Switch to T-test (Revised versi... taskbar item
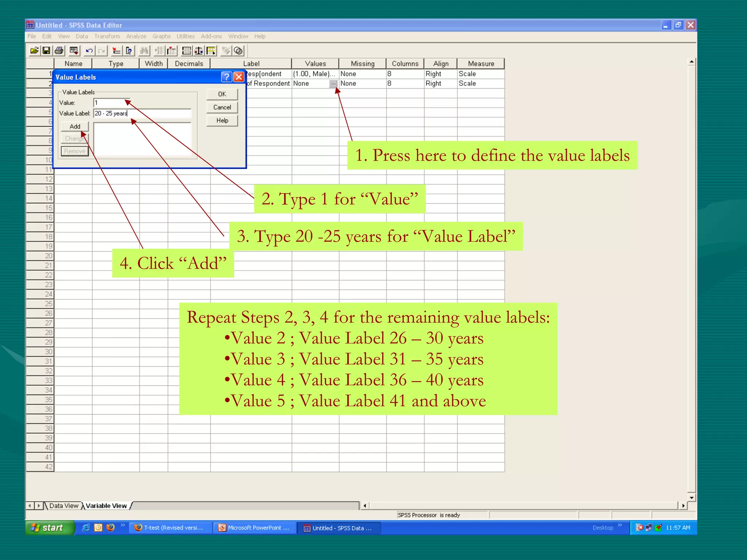Screen dimensions: 747x560 (x=171, y=528)
